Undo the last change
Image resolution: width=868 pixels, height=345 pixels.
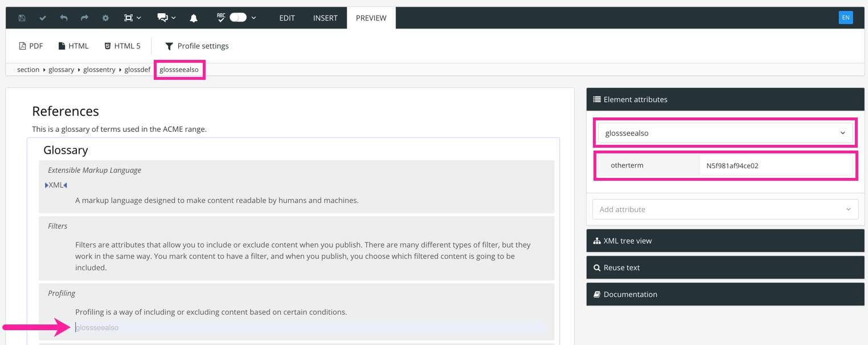(63, 18)
